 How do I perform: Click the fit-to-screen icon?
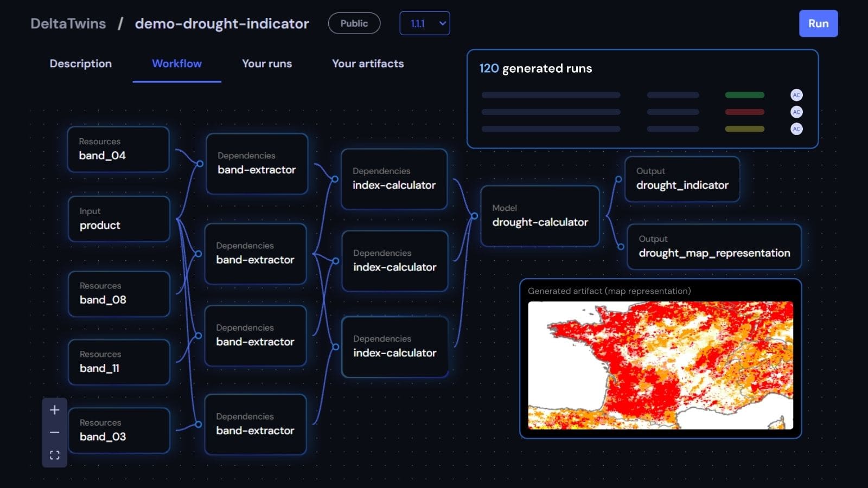[x=54, y=455]
